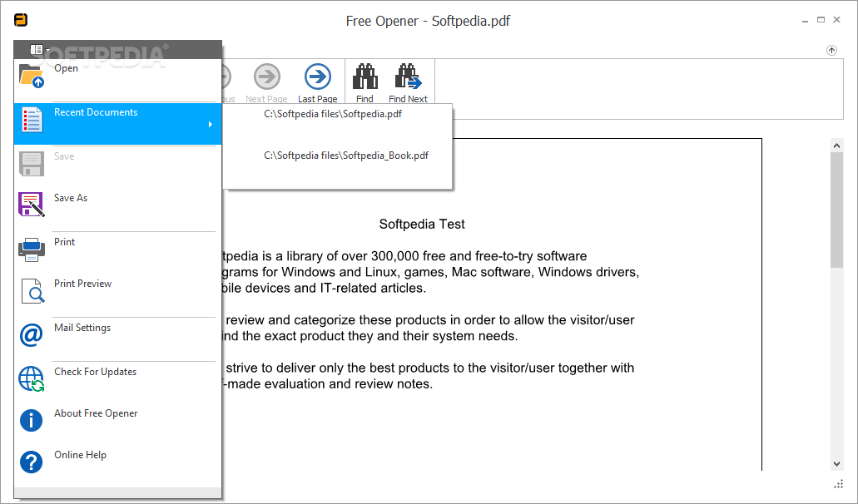The height and width of the screenshot is (504, 858).
Task: Click the Online Help question mark icon
Action: (x=31, y=462)
